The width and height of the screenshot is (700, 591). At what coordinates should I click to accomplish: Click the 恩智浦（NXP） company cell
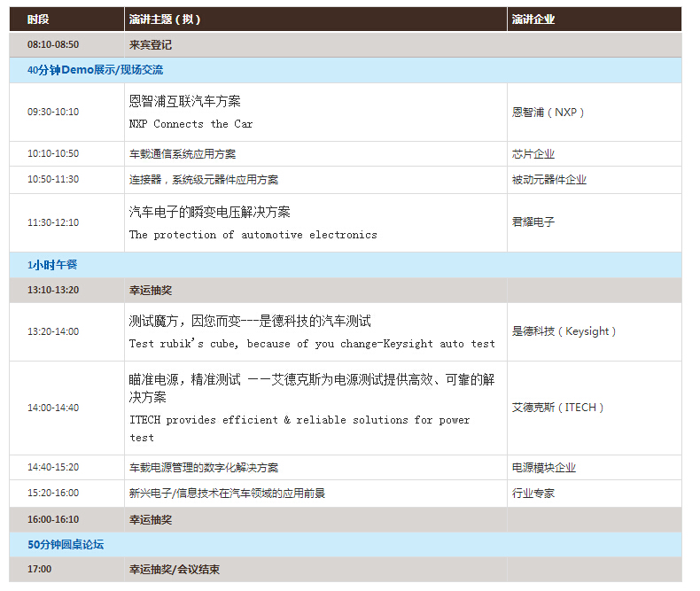548,113
